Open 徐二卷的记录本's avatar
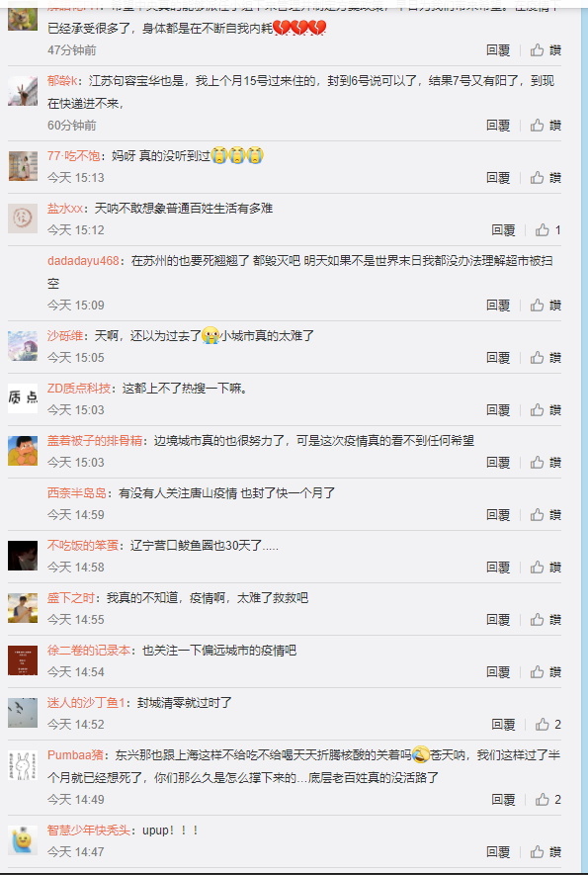Screen dimensions: 588x875 (23, 660)
